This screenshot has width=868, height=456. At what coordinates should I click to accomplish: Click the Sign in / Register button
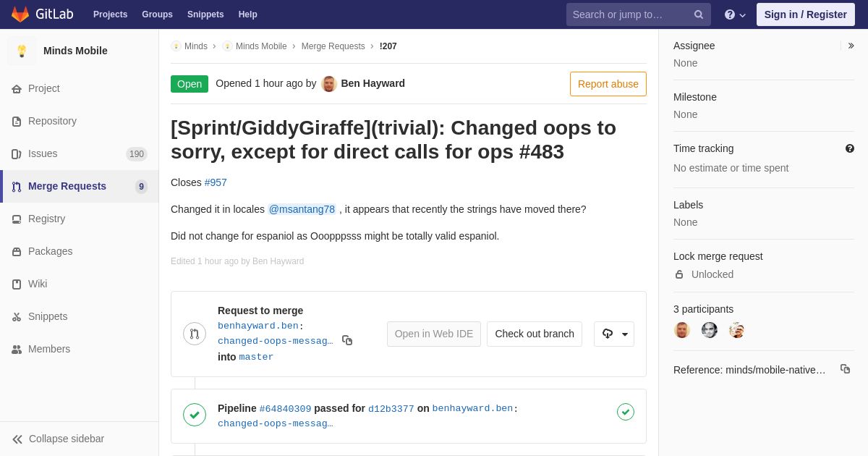806,14
